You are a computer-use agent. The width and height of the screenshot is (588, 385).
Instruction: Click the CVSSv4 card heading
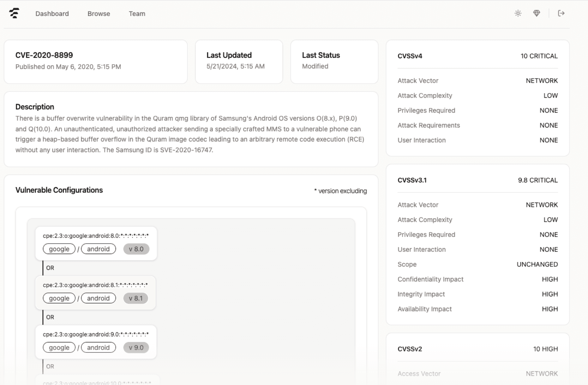pyautogui.click(x=410, y=56)
